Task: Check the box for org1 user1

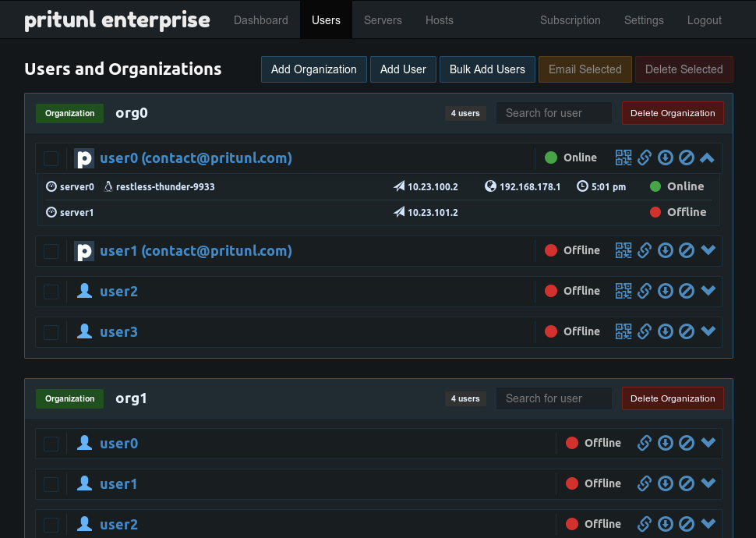Action: [x=51, y=484]
